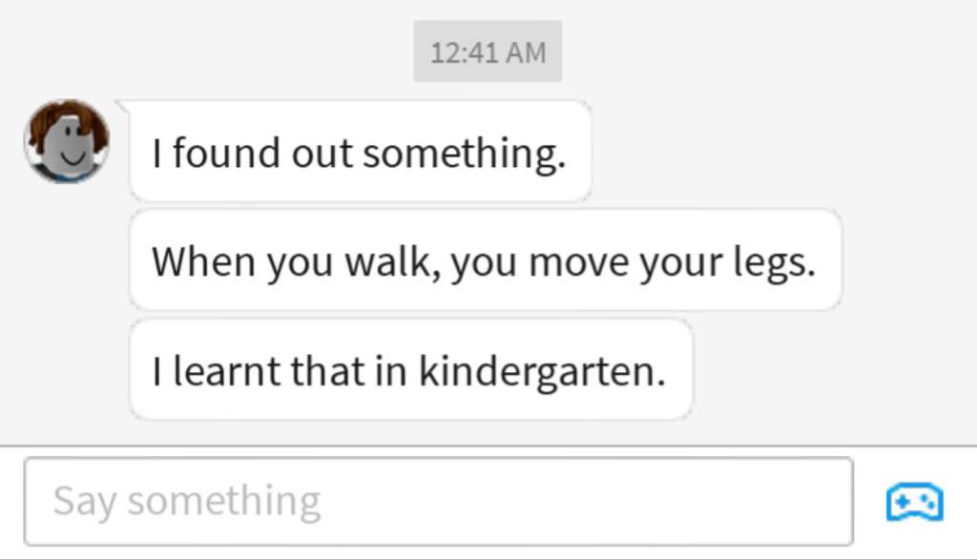The width and height of the screenshot is (977, 560).
Task: Focus the "Say something" message input field
Action: click(x=439, y=502)
